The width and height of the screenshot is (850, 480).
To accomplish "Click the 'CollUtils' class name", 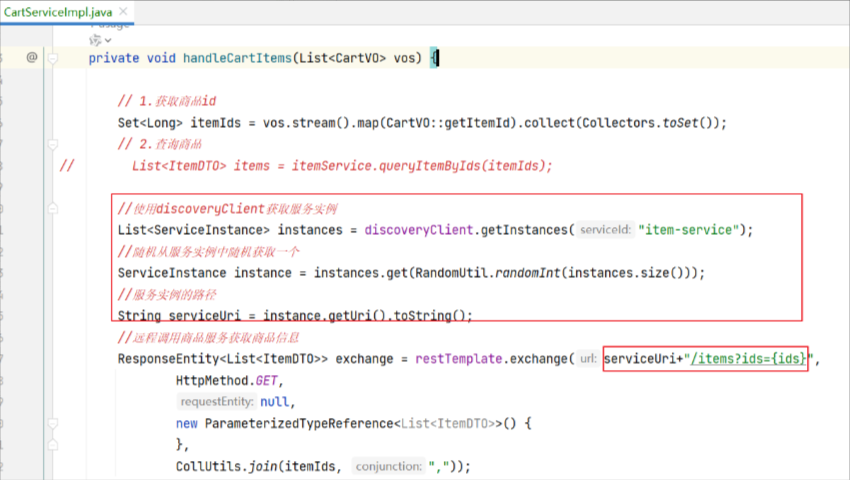I will coord(208,466).
